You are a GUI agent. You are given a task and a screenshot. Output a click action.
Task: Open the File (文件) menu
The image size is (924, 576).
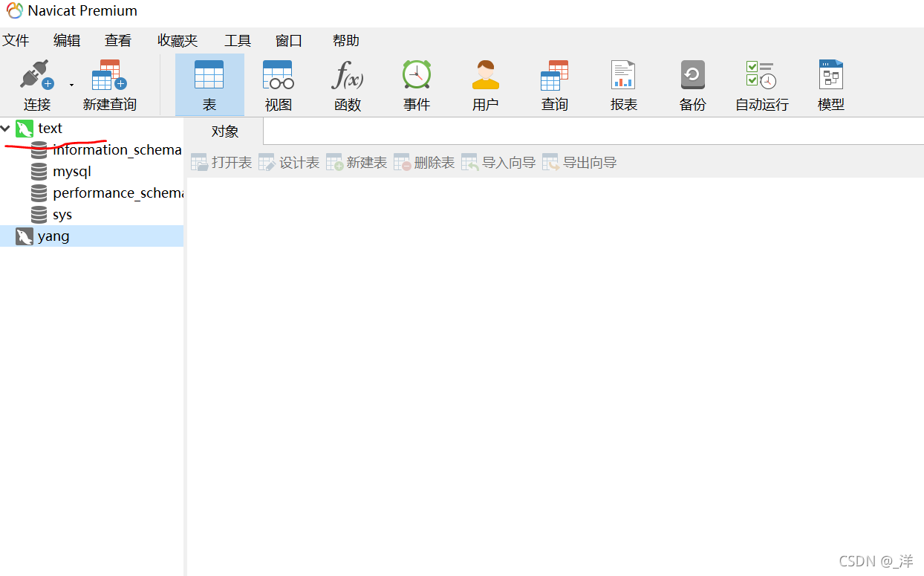[x=16, y=41]
